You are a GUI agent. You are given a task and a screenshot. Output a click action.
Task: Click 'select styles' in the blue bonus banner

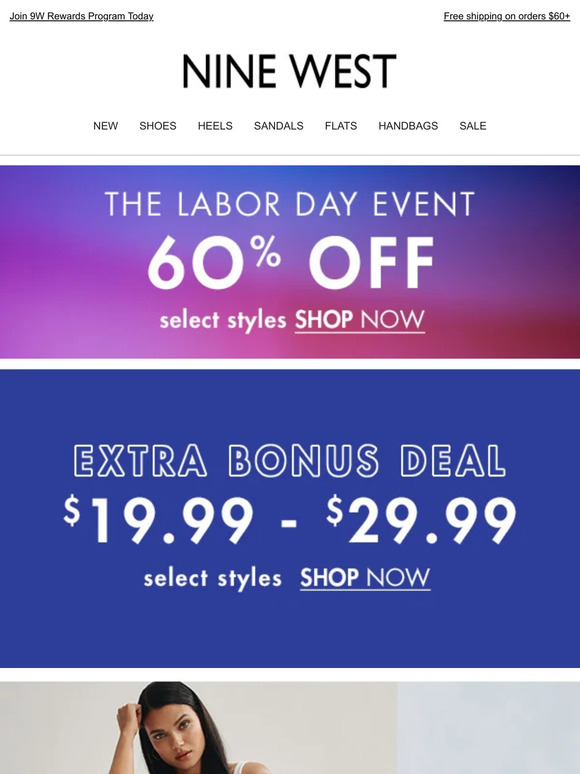pos(213,579)
